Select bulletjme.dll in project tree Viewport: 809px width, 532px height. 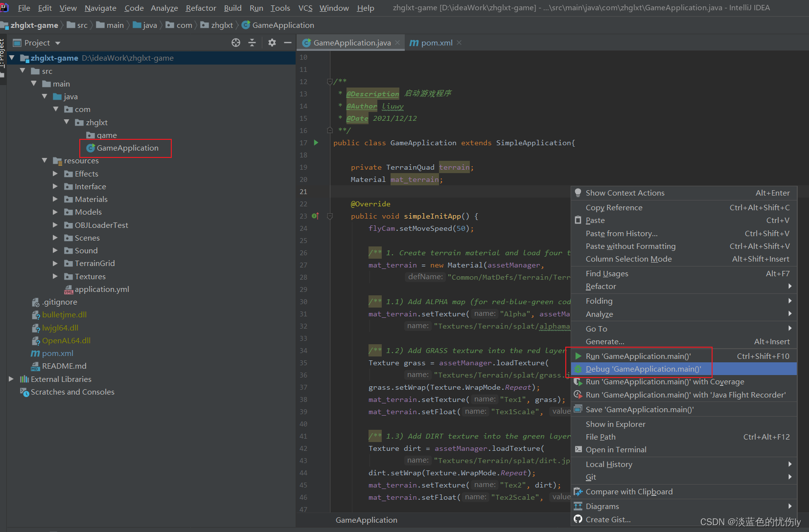[x=64, y=314]
